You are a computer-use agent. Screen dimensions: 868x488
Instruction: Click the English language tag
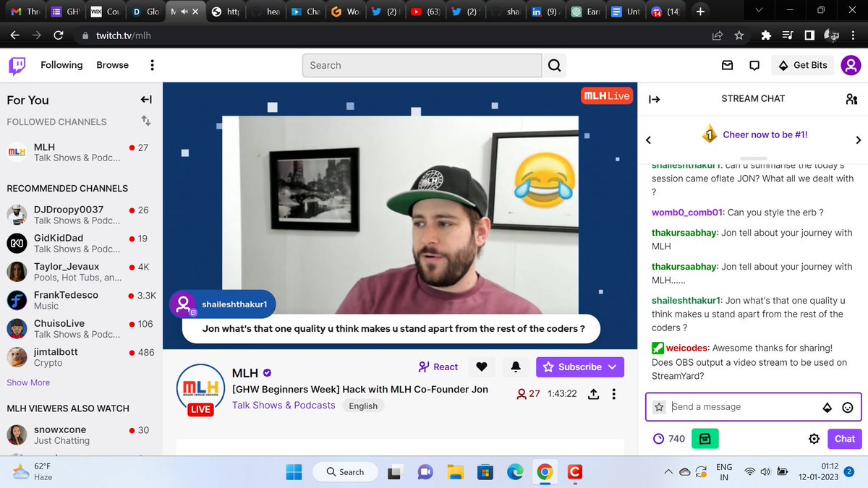coord(363,406)
